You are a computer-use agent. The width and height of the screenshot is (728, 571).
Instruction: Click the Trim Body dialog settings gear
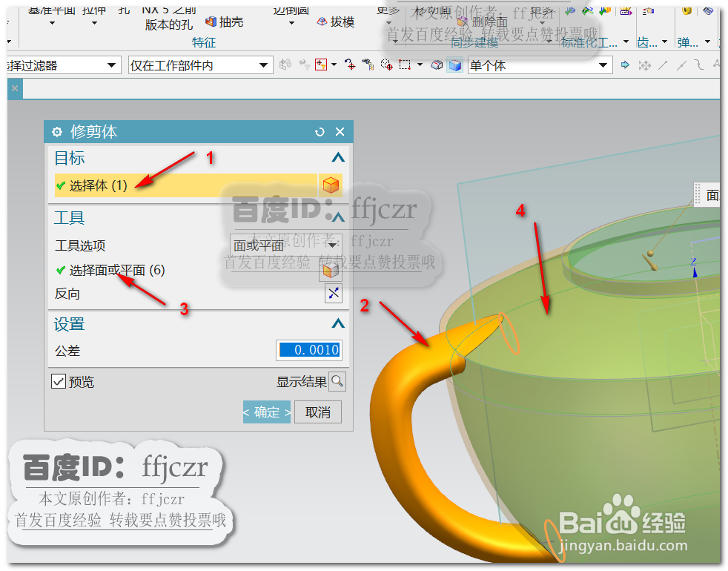pyautogui.click(x=56, y=132)
